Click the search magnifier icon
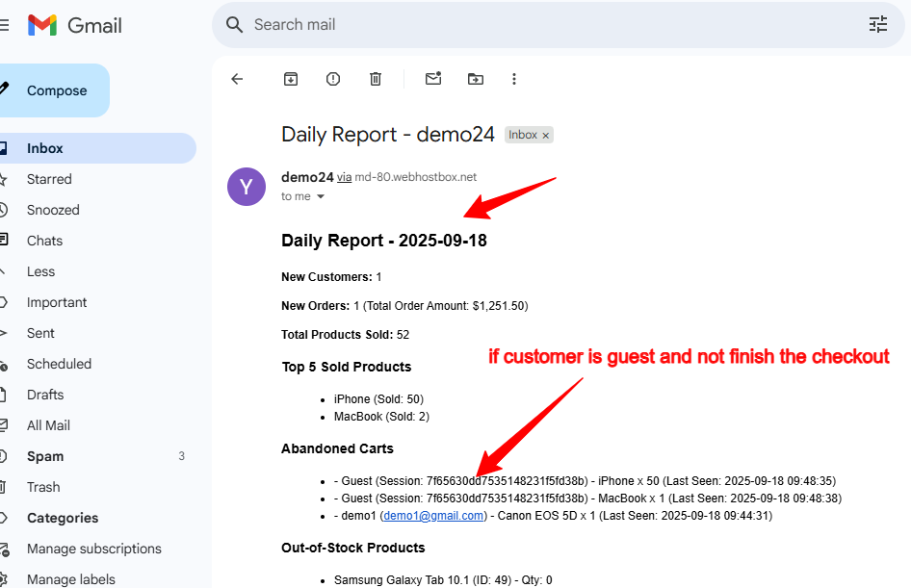Screen dimensions: 911x588 point(234,25)
